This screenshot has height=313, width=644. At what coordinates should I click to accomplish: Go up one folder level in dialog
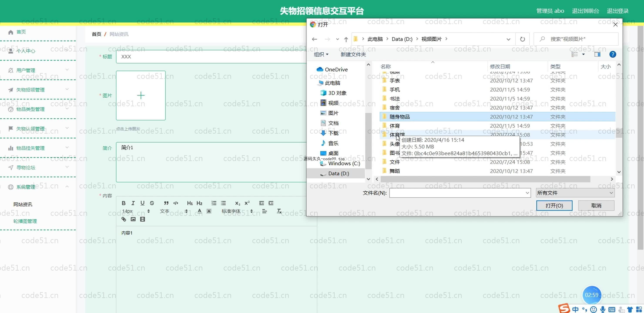(346, 39)
